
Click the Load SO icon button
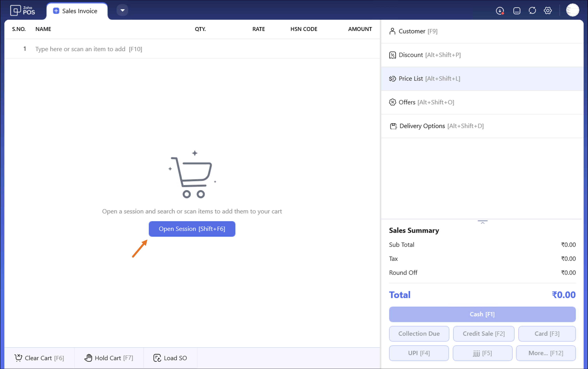click(x=157, y=358)
